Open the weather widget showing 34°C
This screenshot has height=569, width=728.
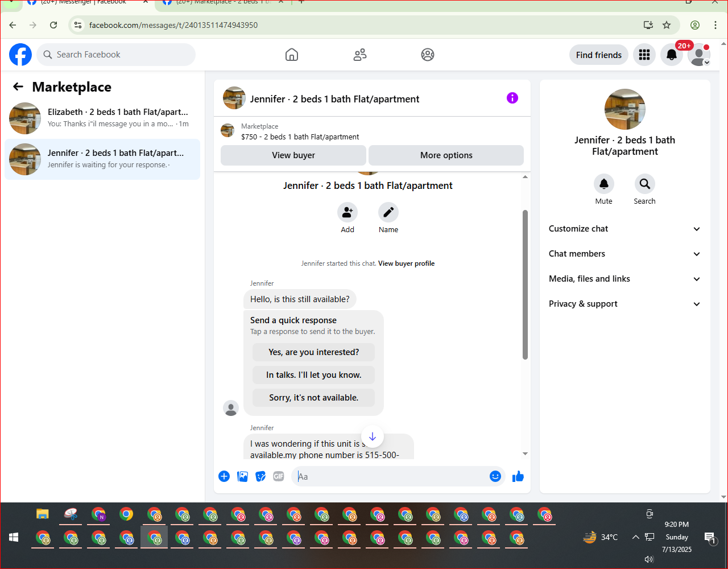point(601,537)
